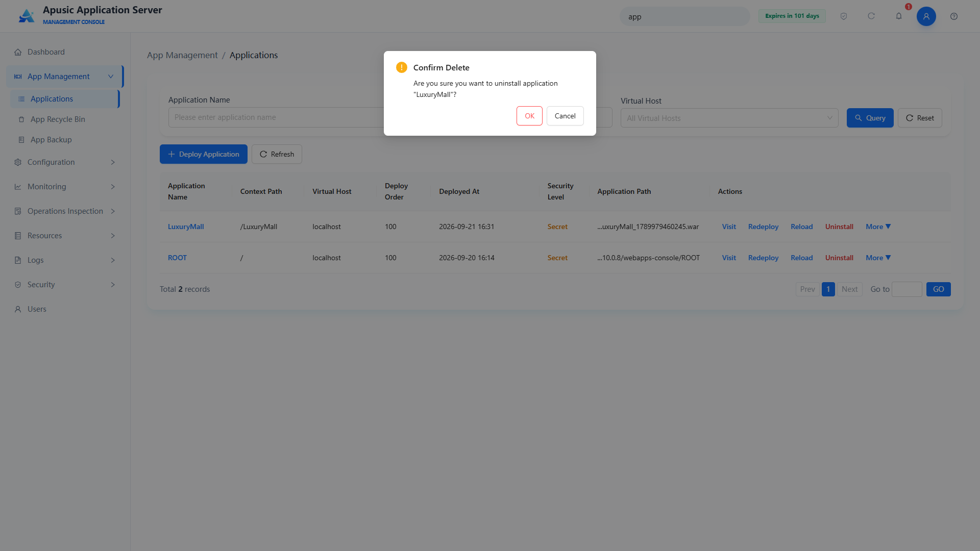Focus the application name input field
Viewport: 980px width, 551px height.
point(276,117)
